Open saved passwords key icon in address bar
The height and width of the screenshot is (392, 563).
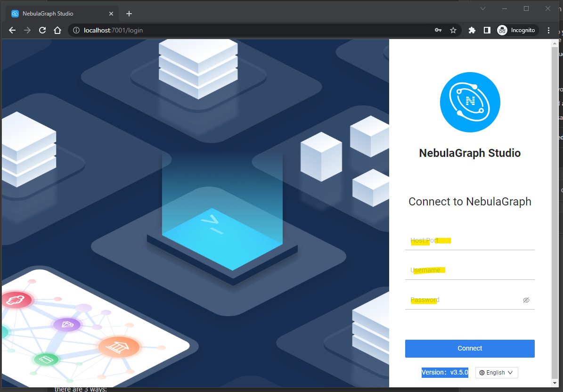pyautogui.click(x=438, y=30)
